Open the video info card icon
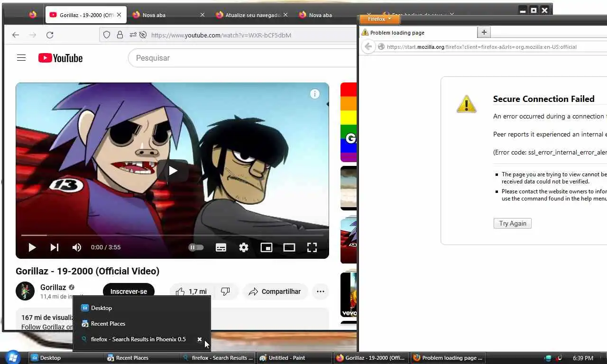 click(314, 94)
